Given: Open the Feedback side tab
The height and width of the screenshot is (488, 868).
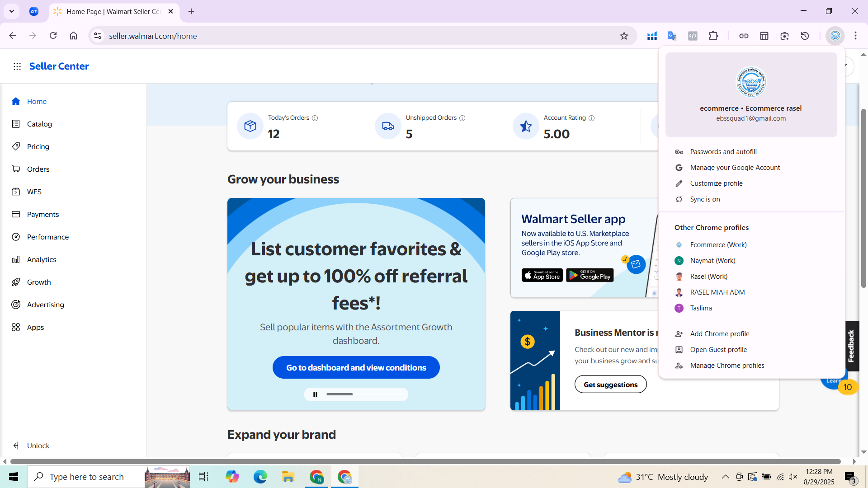Looking at the screenshot, I should tap(852, 346).
